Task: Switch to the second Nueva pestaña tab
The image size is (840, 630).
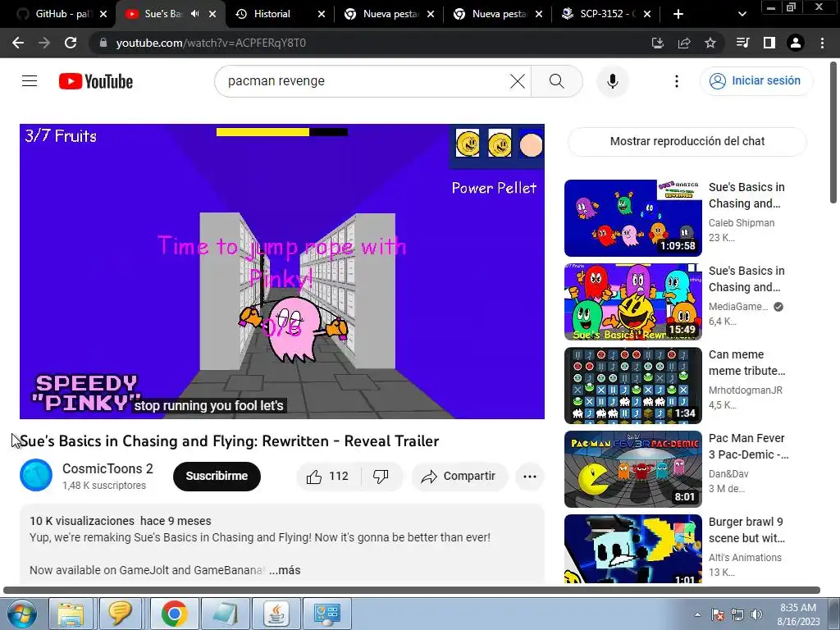Action: 498,14
